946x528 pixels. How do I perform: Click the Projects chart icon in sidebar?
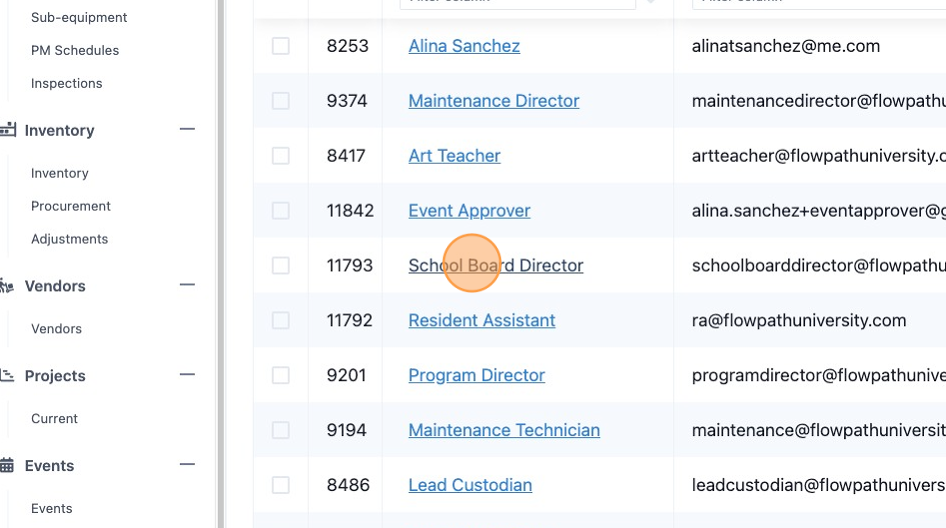[x=6, y=375]
